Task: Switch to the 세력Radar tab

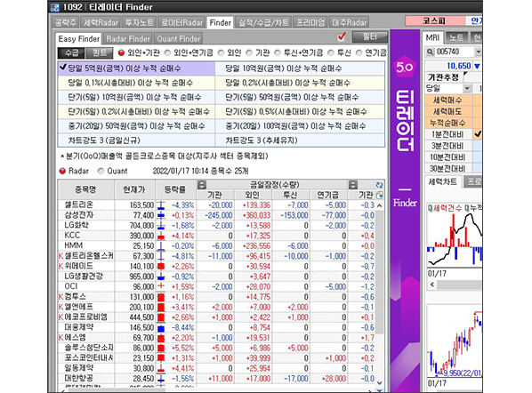Action: coord(101,23)
